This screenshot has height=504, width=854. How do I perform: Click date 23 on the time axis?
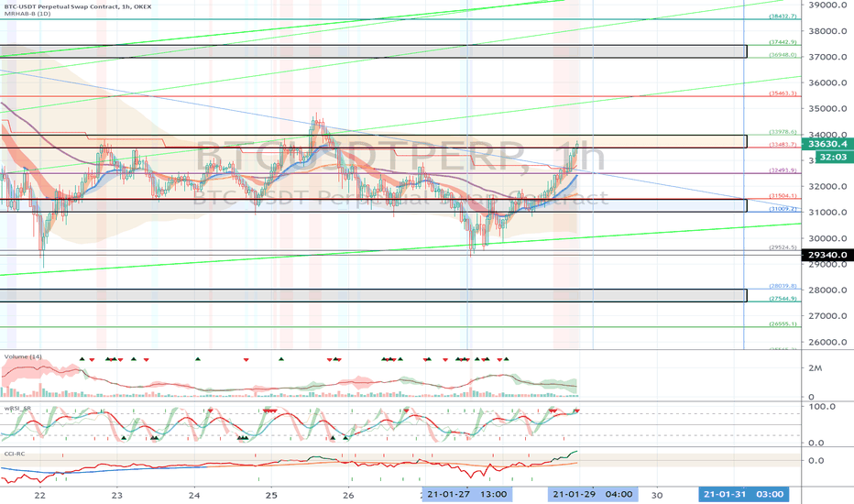[117, 495]
